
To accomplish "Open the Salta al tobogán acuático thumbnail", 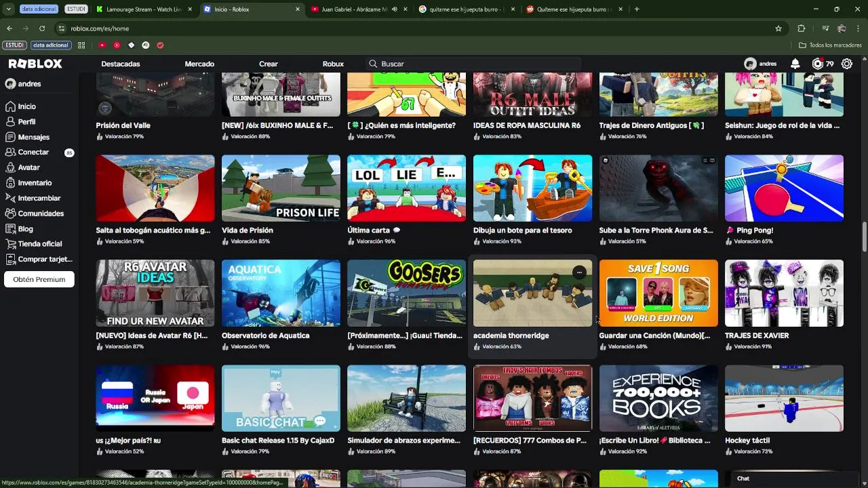I will 155,188.
